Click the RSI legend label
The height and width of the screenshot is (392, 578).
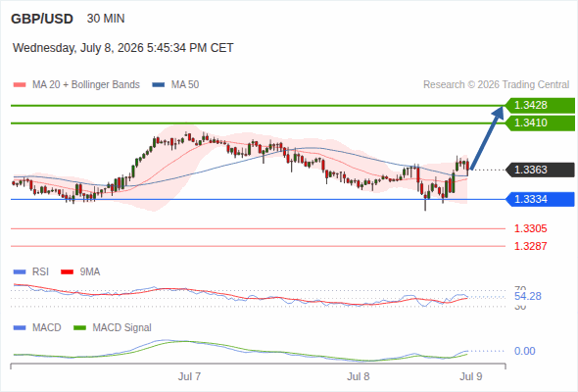point(40,271)
